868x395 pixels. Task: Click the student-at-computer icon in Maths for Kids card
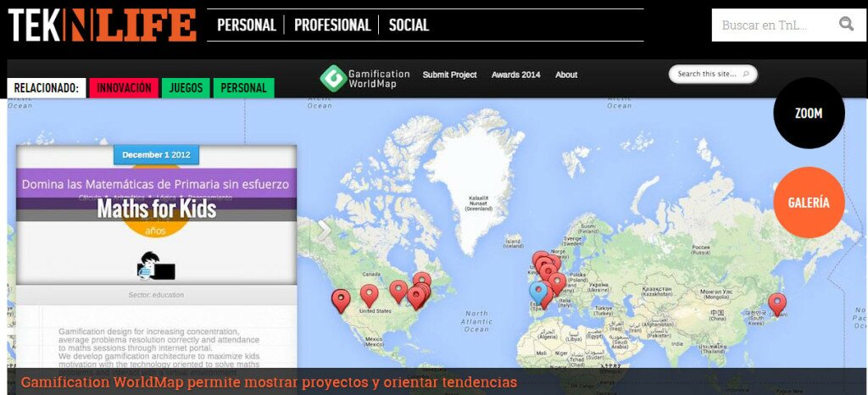pos(156,266)
